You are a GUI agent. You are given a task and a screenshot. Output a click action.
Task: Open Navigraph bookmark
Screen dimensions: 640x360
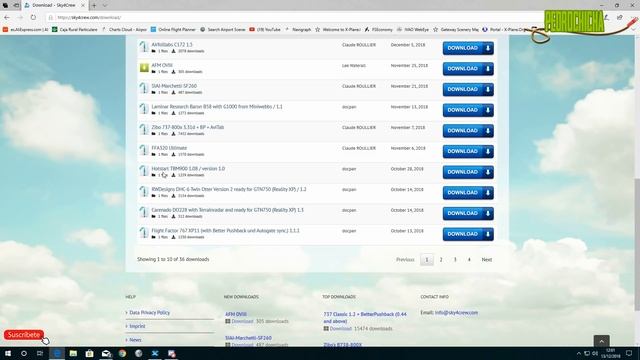click(298, 29)
